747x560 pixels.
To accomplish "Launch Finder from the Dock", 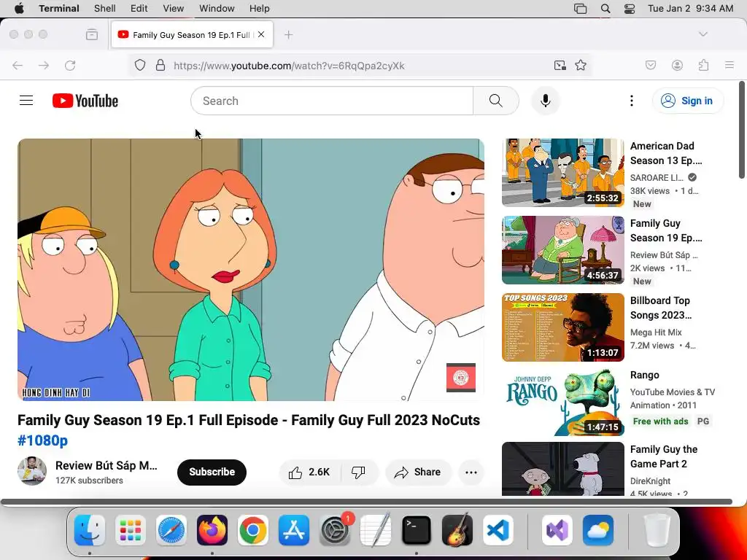I will pos(90,530).
